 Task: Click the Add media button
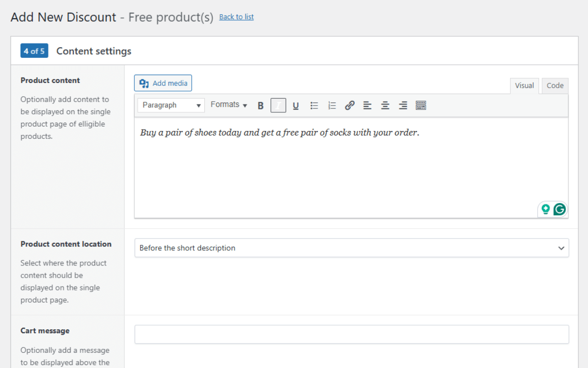pyautogui.click(x=163, y=83)
